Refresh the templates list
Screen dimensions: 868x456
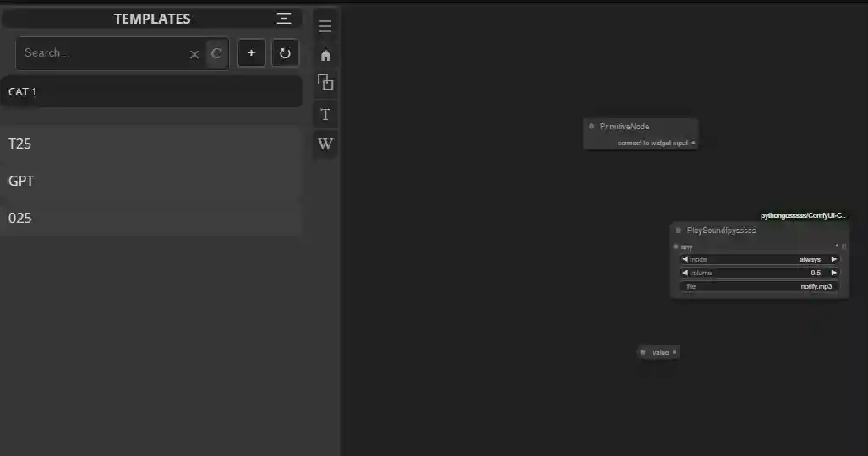tap(285, 53)
